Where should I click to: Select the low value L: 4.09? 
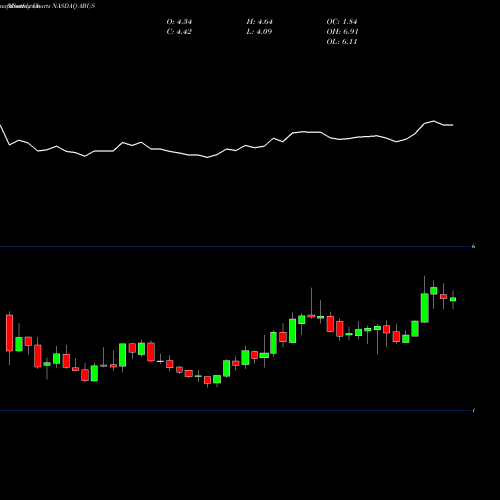(x=259, y=32)
